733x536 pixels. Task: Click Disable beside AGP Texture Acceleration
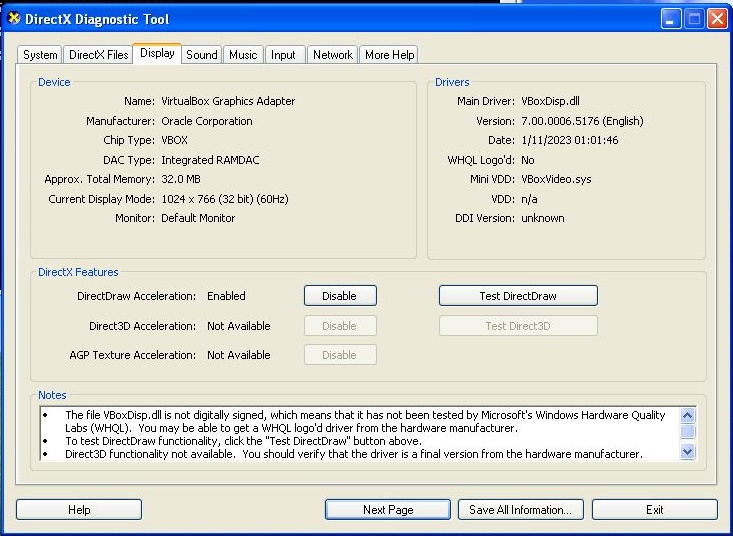click(340, 355)
